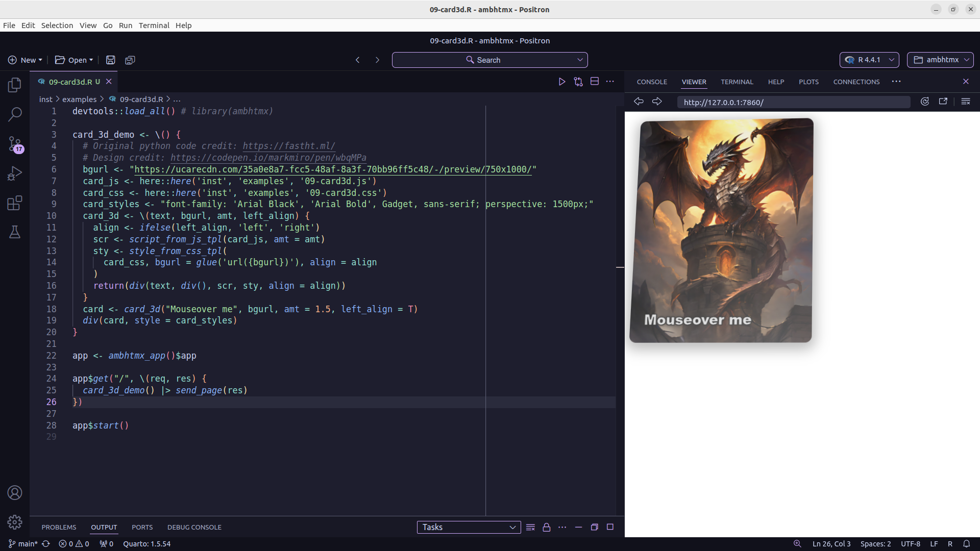Open the Explorer view in activity bar

point(15,85)
